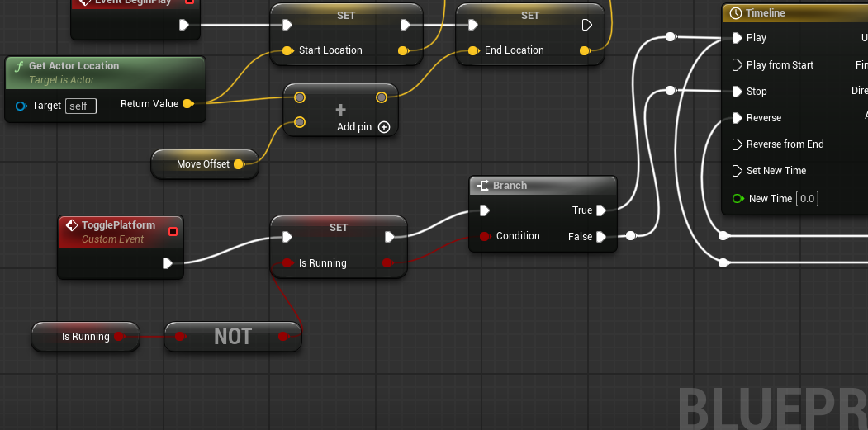Click the Timeline Play from Start pin
The height and width of the screenshot is (430, 868).
pos(737,64)
